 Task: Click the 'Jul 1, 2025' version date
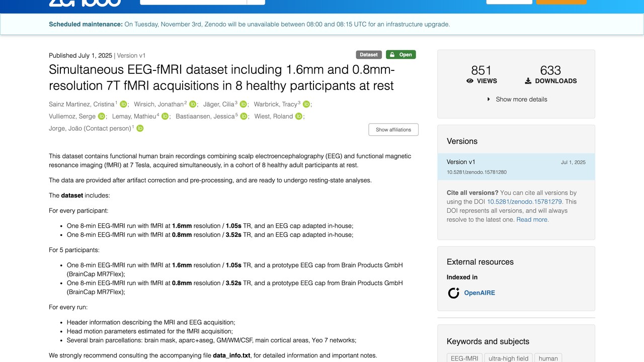(x=573, y=162)
